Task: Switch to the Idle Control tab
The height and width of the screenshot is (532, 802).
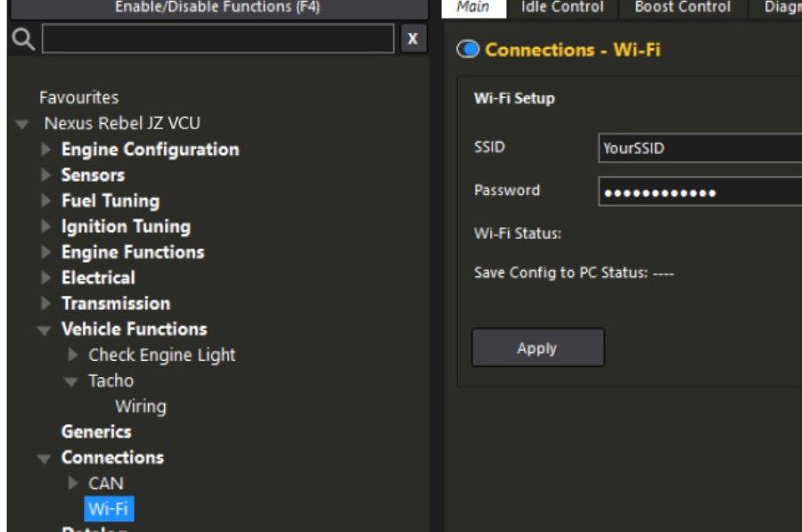Action: (562, 8)
